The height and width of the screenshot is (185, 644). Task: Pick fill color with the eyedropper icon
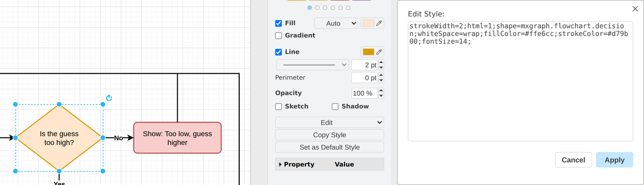coord(379,23)
